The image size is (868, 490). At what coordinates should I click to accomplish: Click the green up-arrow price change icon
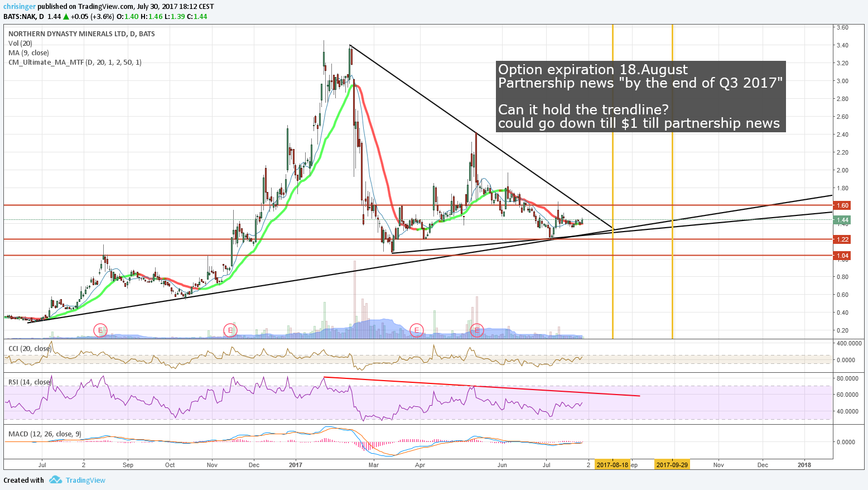coord(66,17)
